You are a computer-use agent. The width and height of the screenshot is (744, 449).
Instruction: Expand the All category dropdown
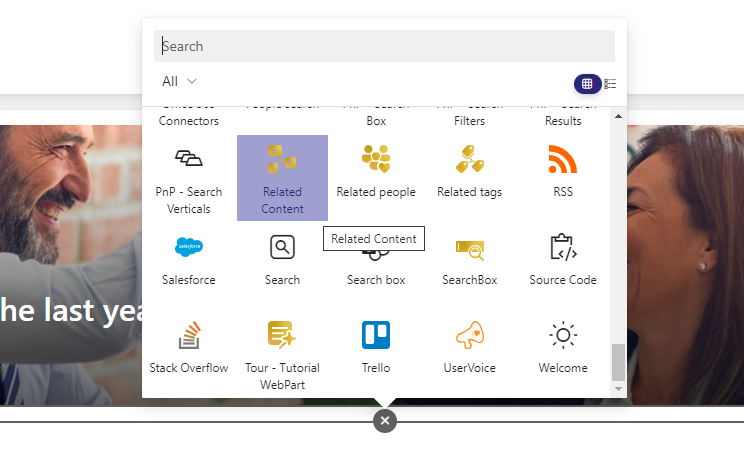point(179,81)
